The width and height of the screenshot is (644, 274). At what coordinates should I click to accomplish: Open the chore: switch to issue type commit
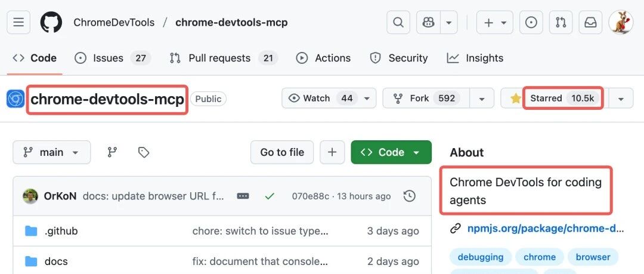click(x=261, y=231)
